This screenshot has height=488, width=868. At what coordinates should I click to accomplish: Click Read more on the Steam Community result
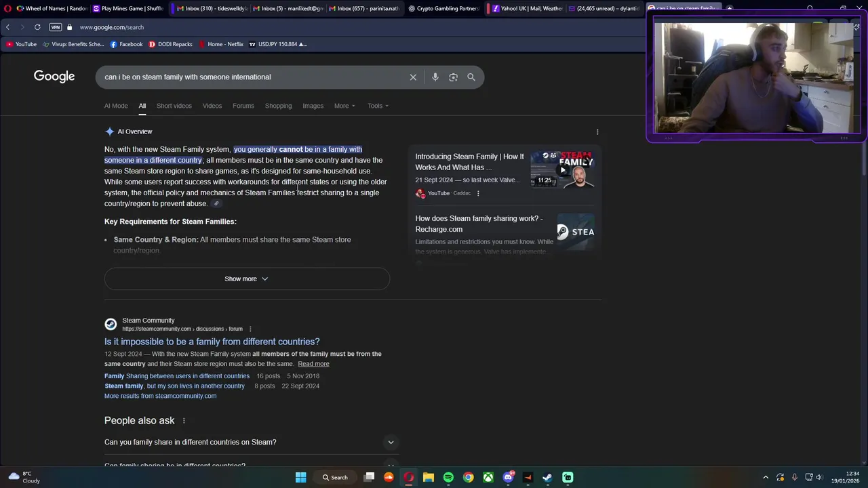pos(313,364)
